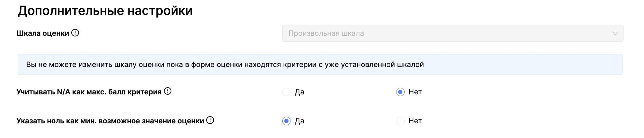644x138 pixels.
Task: Select "Нет" radio for zero as minimum score
Action: pyautogui.click(x=400, y=121)
